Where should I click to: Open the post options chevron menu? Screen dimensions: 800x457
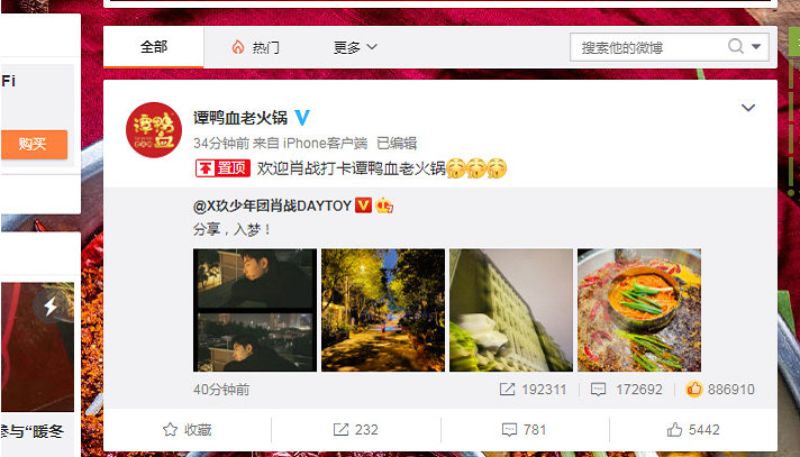coord(748,108)
